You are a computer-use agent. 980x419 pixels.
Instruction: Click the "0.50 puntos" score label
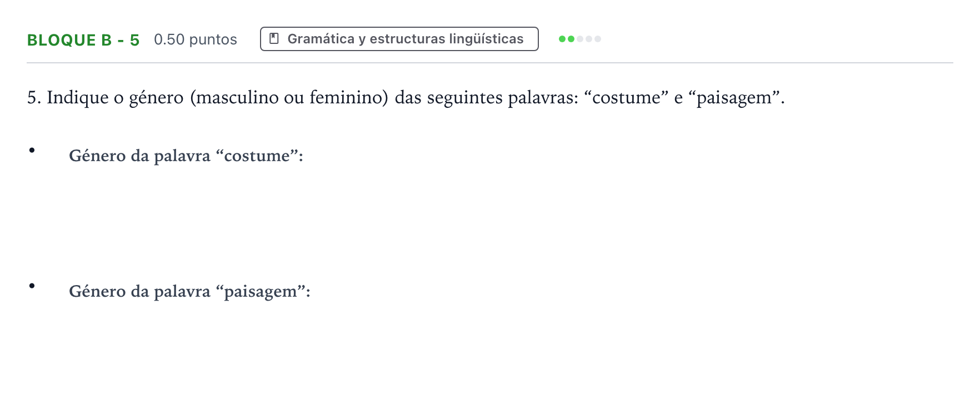coord(196,39)
